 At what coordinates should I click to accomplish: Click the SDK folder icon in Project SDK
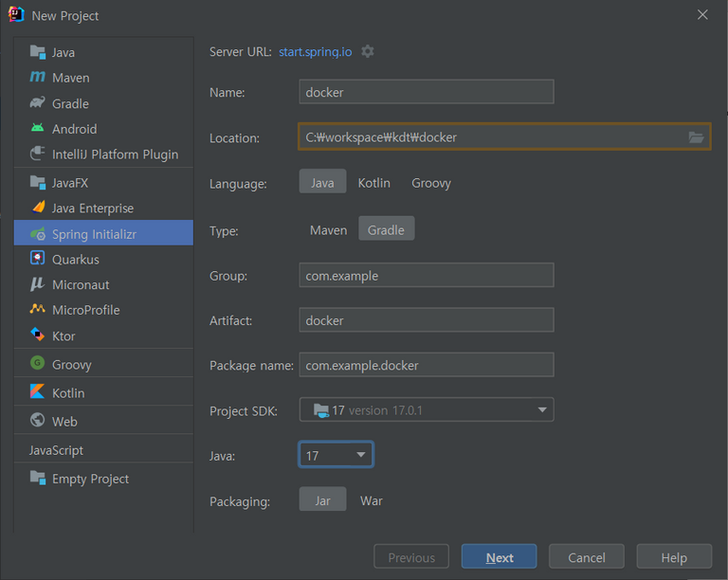321,410
